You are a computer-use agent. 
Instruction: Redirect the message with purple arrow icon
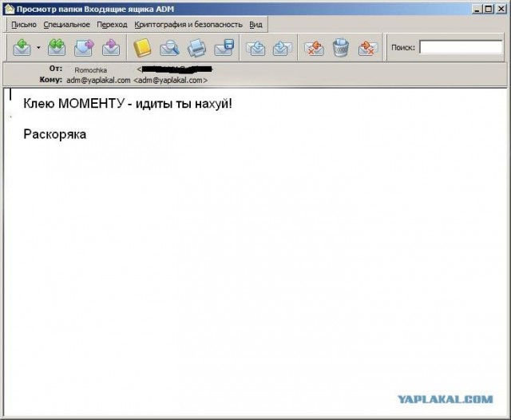tap(111, 48)
